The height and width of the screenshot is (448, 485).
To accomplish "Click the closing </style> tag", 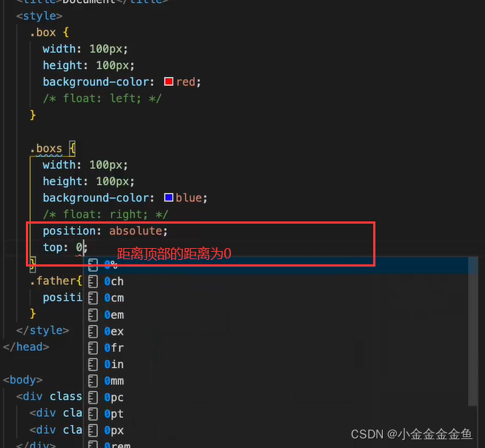I will [43, 330].
